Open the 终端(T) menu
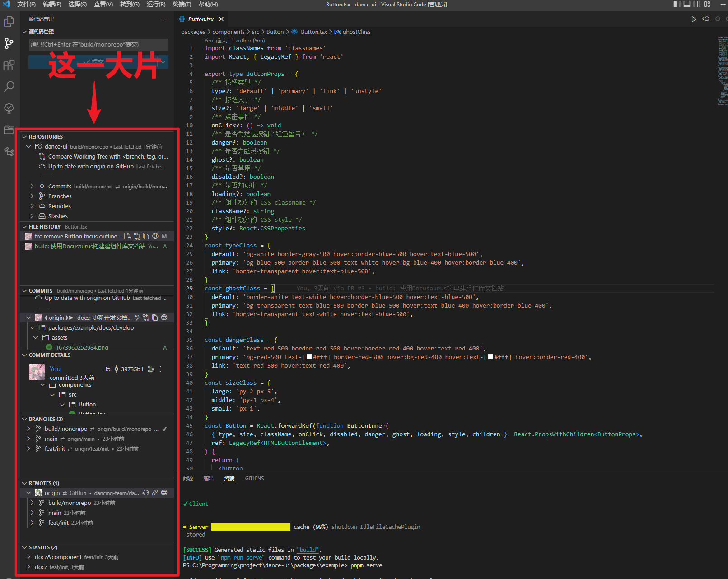 (x=182, y=5)
